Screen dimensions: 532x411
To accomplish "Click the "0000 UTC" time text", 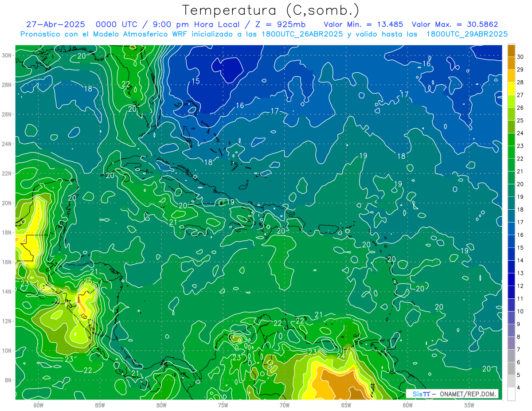I will [x=116, y=24].
